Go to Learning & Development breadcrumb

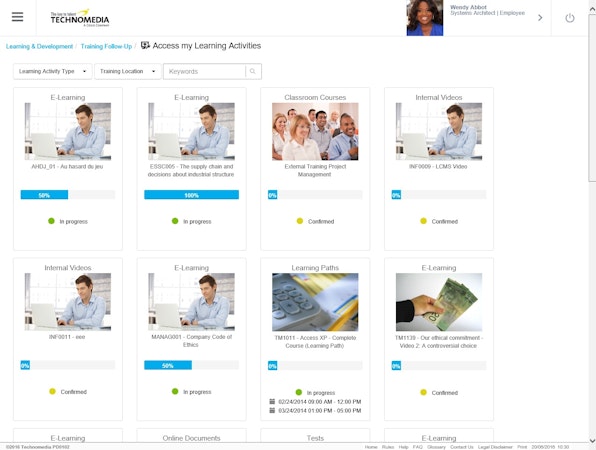tap(39, 46)
